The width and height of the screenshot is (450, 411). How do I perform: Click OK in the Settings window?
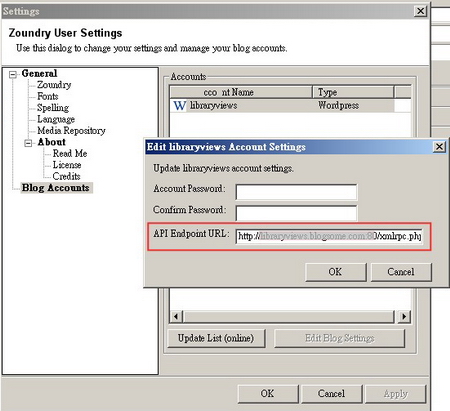(268, 394)
